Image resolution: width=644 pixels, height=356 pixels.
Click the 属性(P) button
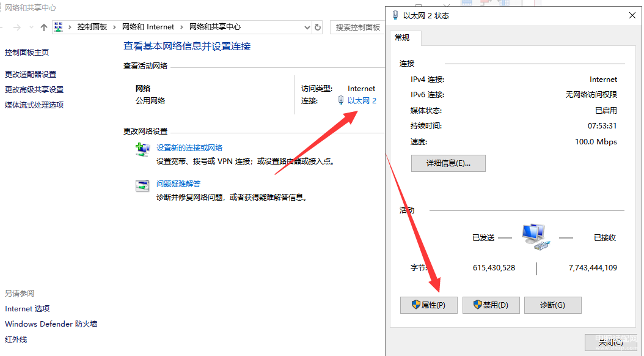coord(429,305)
